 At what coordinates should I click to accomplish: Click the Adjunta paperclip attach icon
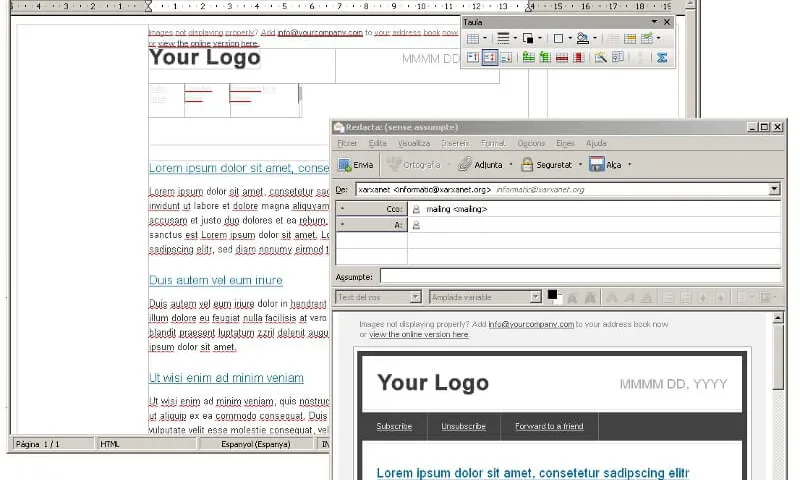pos(465,164)
